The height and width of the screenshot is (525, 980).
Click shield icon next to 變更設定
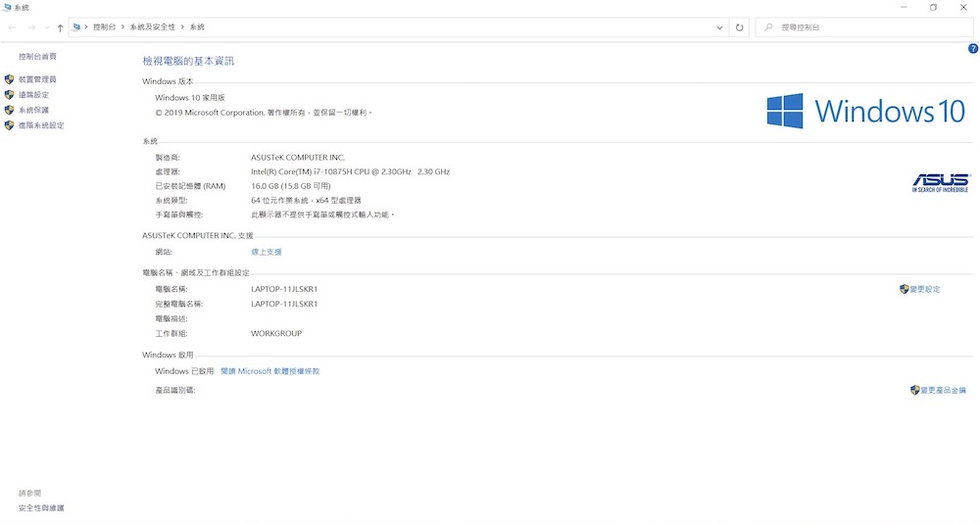[x=904, y=289]
